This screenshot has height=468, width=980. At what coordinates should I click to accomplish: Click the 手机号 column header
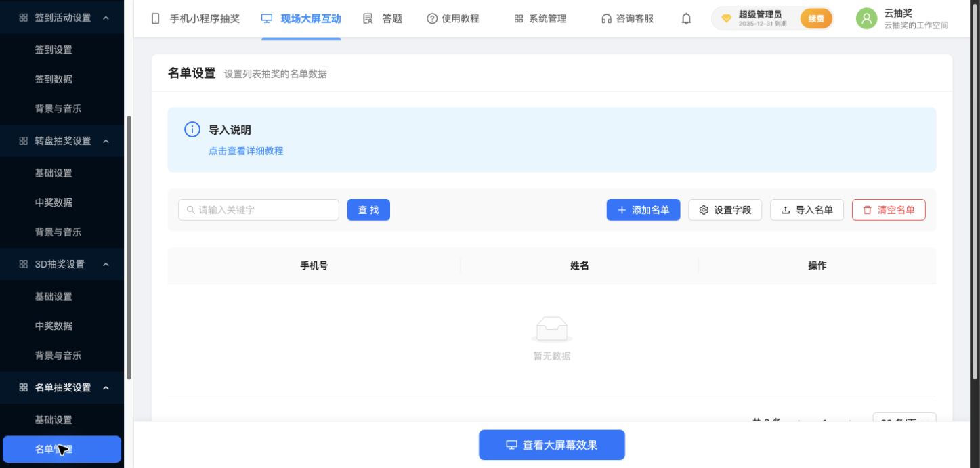(314, 265)
